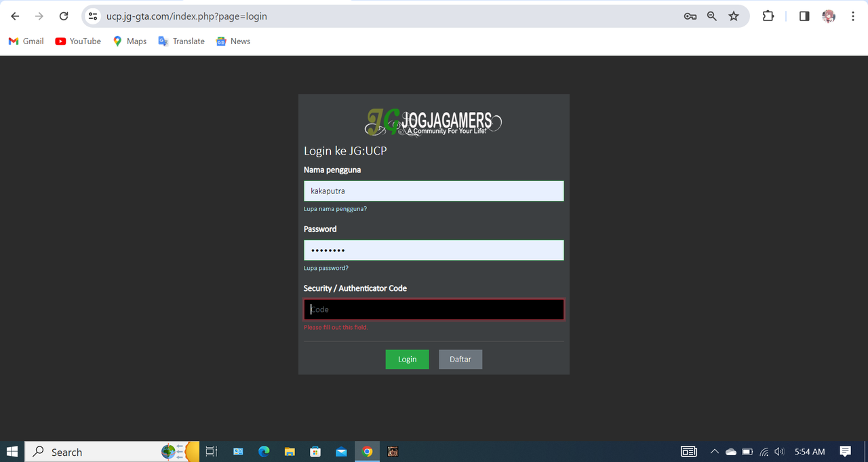Click the green Login button

(408, 360)
